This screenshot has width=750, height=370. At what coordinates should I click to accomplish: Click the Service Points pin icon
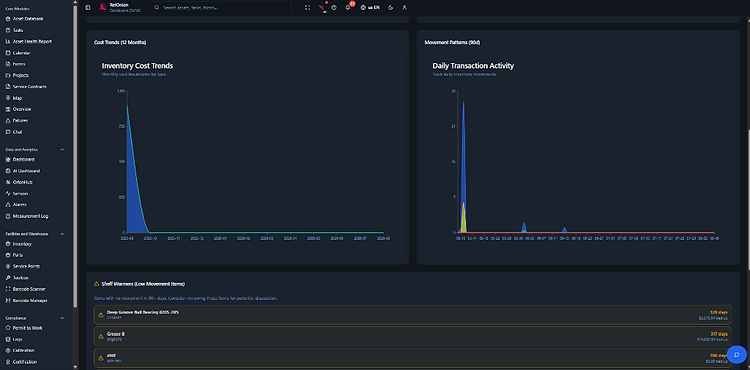pyautogui.click(x=8, y=266)
